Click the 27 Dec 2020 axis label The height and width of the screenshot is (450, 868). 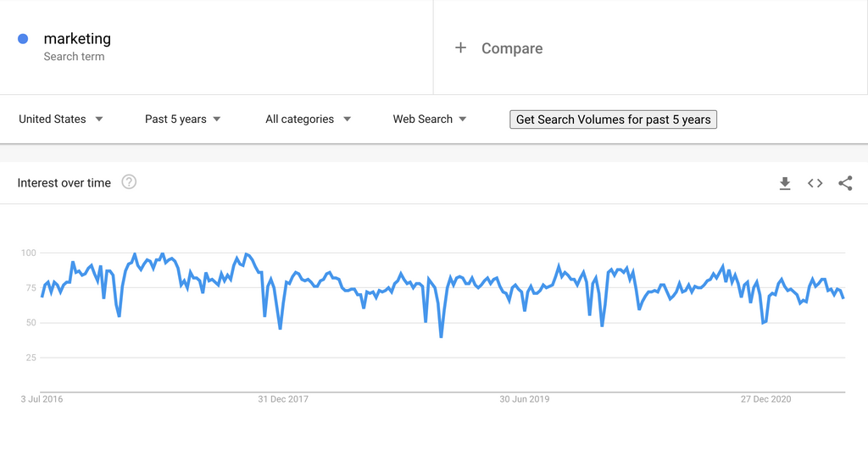click(x=766, y=399)
